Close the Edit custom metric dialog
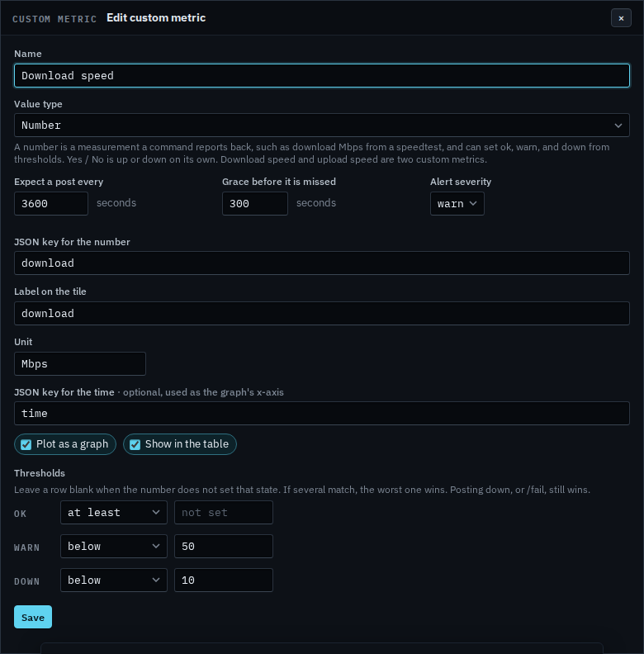644x654 pixels. click(x=621, y=18)
